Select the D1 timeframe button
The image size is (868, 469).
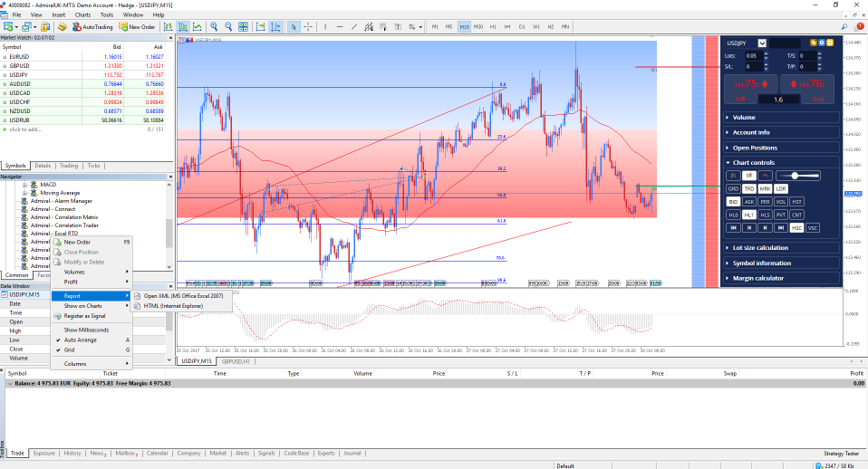click(522, 26)
